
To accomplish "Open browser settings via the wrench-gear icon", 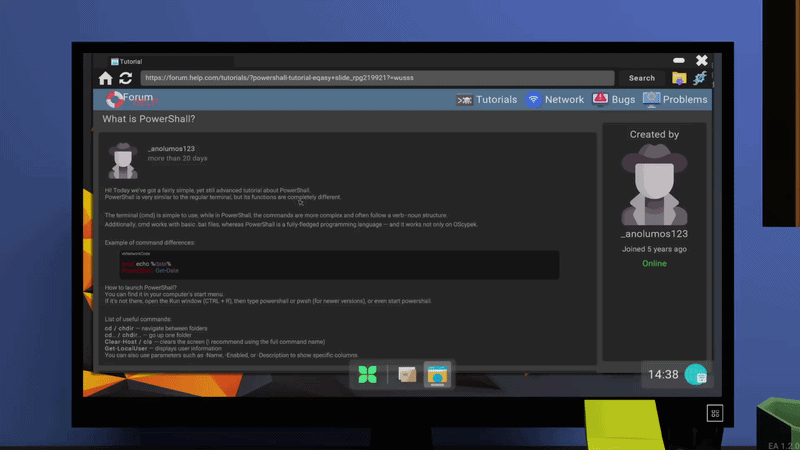I will (x=700, y=78).
